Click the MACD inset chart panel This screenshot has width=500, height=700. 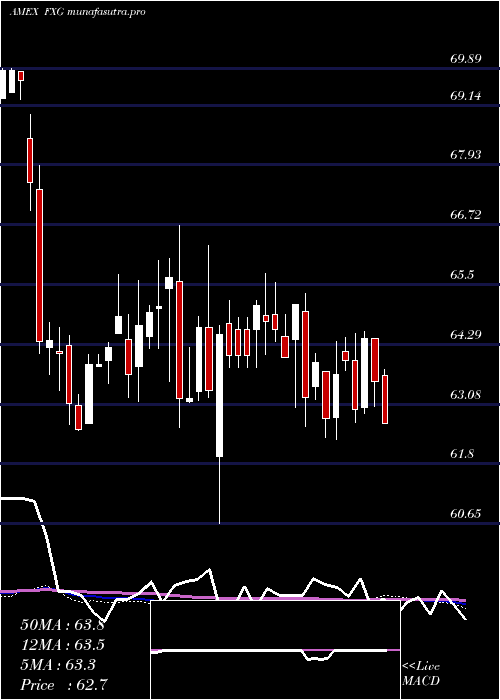275,650
